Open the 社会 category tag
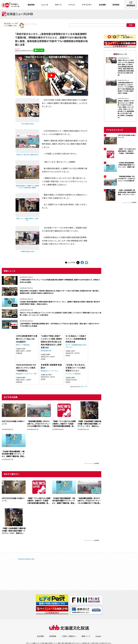Screen dimensions: 138x644 [x=17, y=50]
